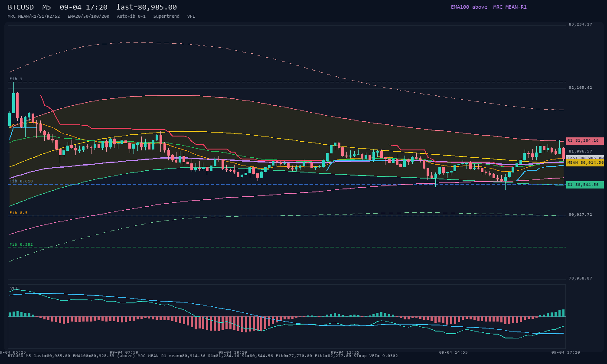The height and width of the screenshot is (364, 607).
Task: Click the 09-04 17:20 time axis label
Action: pos(566,352)
